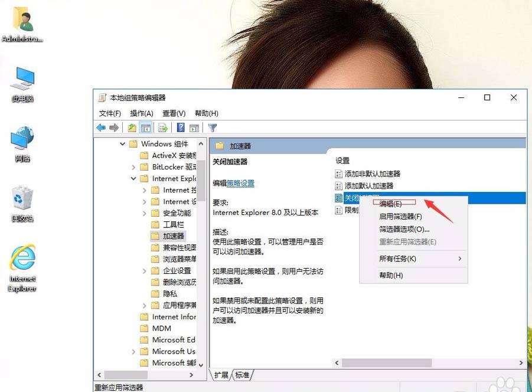
Task: Click the Back arrow in the toolbar
Action: pyautogui.click(x=101, y=128)
